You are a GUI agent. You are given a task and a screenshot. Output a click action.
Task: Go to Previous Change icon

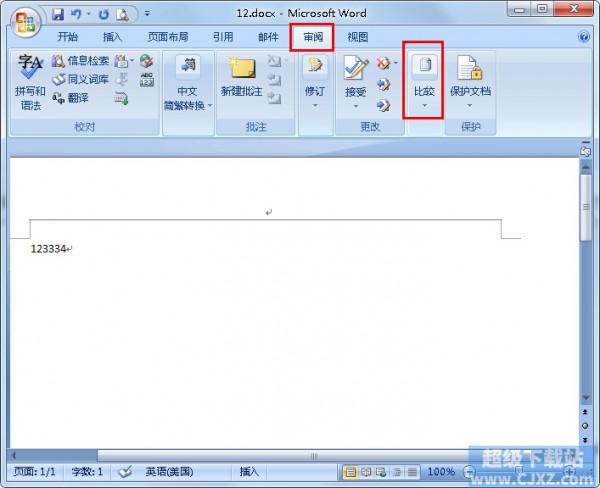(383, 84)
